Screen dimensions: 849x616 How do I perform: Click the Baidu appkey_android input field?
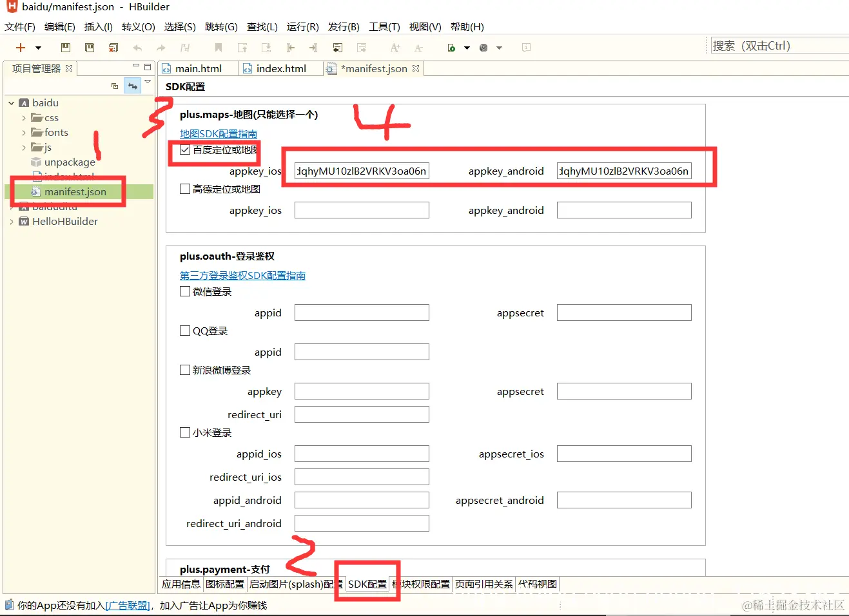pos(624,171)
